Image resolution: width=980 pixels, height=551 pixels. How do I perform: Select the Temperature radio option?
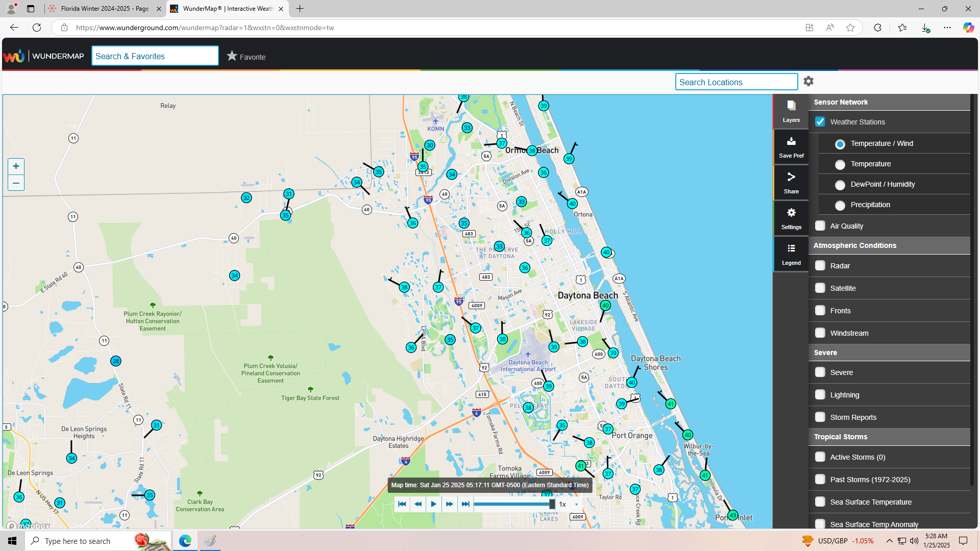click(840, 164)
